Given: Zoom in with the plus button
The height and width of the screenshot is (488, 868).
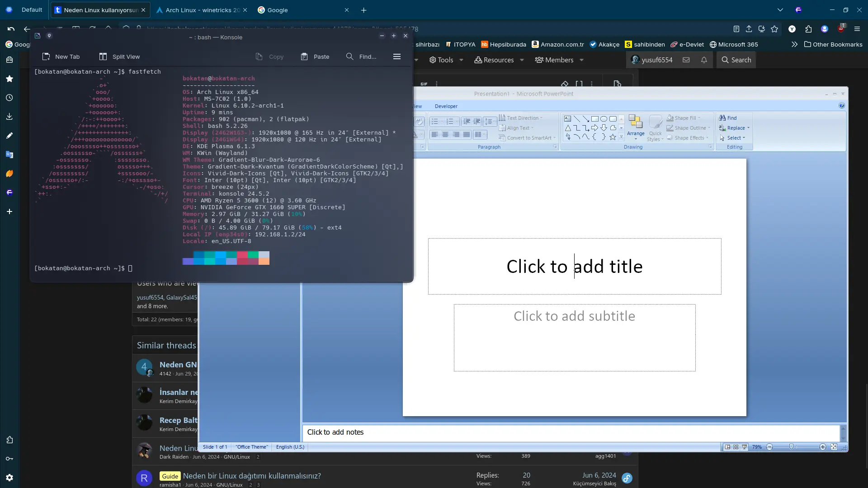Looking at the screenshot, I should [x=823, y=447].
